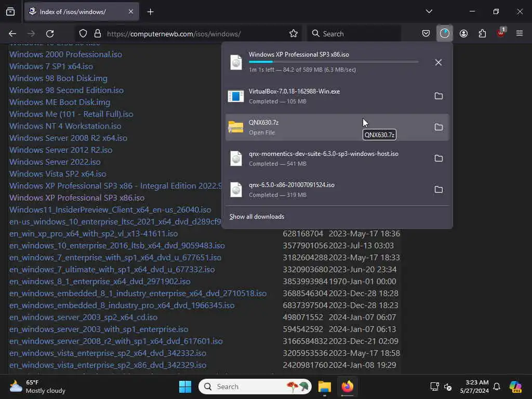Open the Firefox account icon

pyautogui.click(x=463, y=34)
